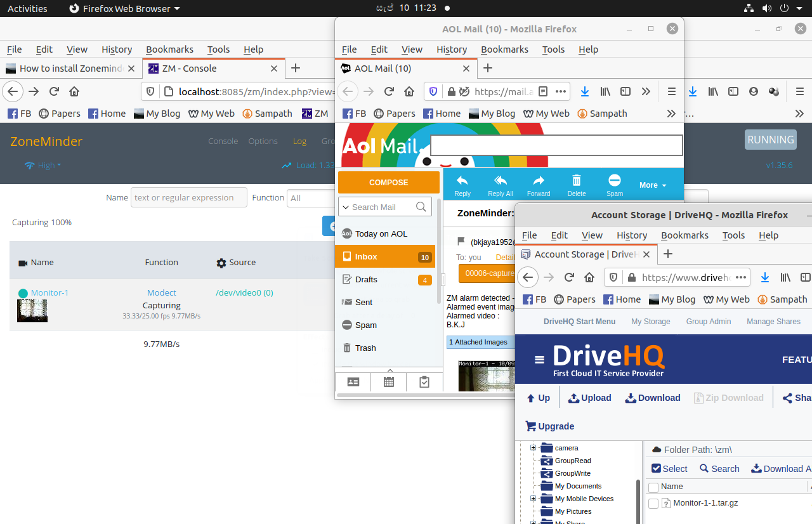Open Bookmarks menu in DriveHQ window
The height and width of the screenshot is (524, 812).
(684, 235)
